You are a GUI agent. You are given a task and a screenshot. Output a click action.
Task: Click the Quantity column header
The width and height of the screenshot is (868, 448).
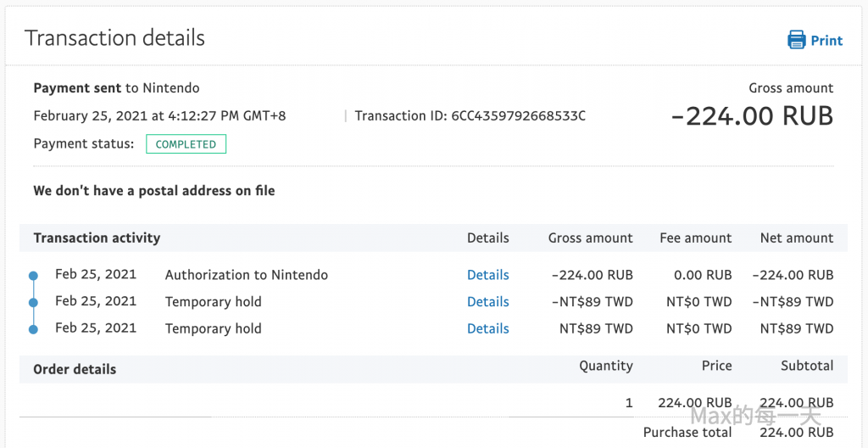click(605, 366)
